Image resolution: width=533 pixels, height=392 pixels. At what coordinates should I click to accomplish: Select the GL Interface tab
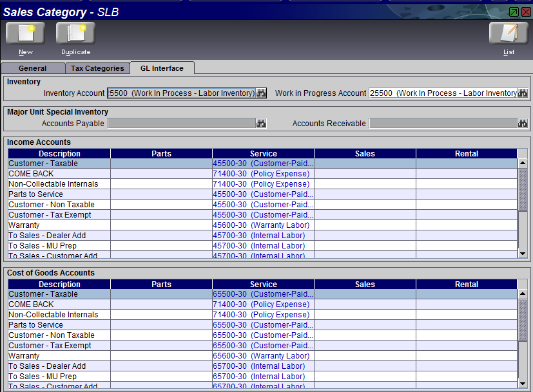coord(162,68)
